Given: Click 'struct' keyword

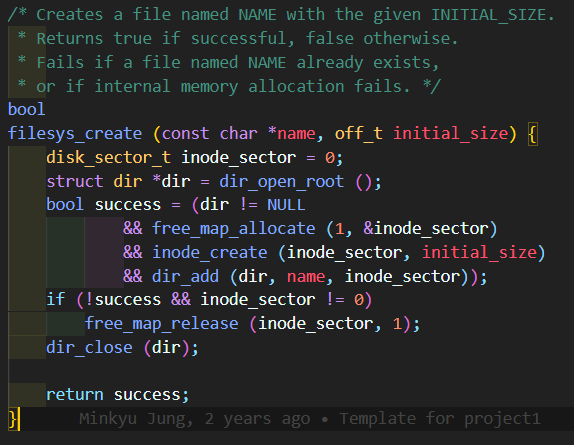Looking at the screenshot, I should click(75, 182).
